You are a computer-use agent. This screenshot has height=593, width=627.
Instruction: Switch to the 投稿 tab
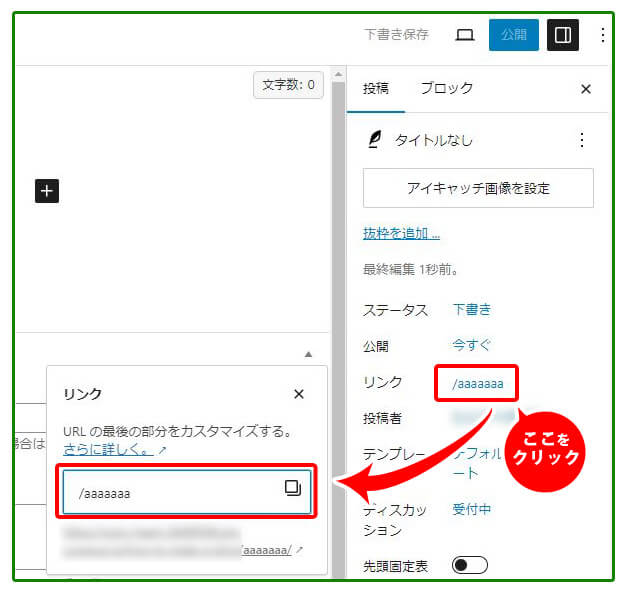375,88
